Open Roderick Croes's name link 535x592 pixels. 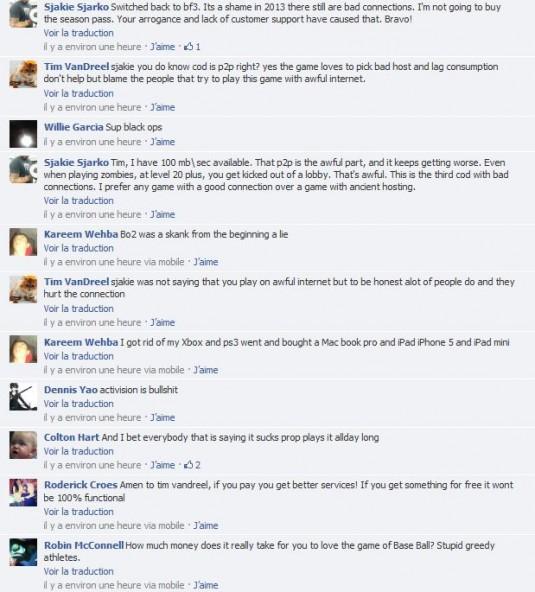[x=80, y=485]
